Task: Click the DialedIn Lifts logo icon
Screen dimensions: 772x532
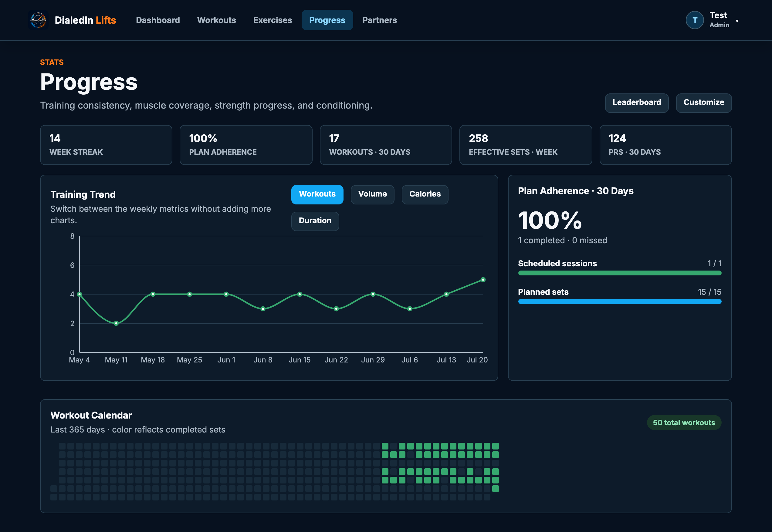Action: 38,20
